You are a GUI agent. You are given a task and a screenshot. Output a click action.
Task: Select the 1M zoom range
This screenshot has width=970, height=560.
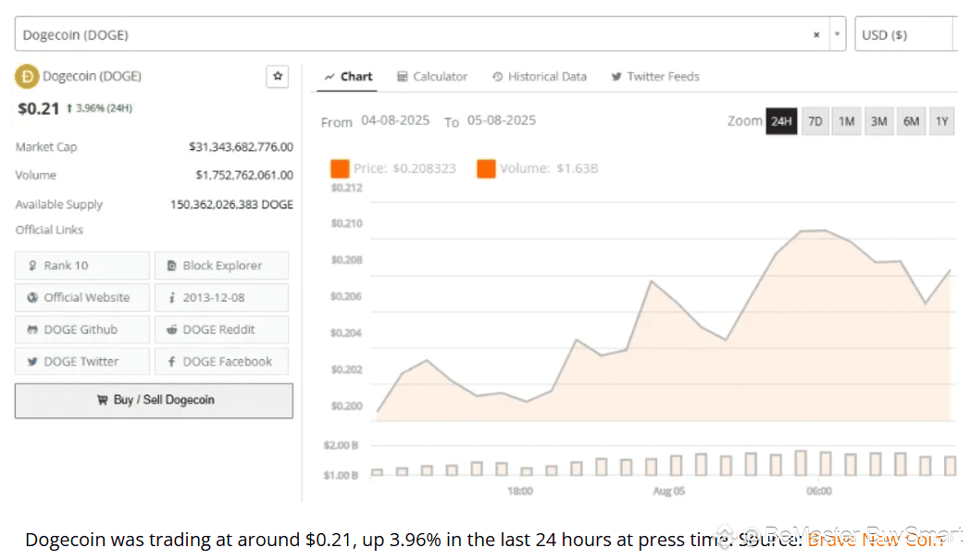click(846, 121)
